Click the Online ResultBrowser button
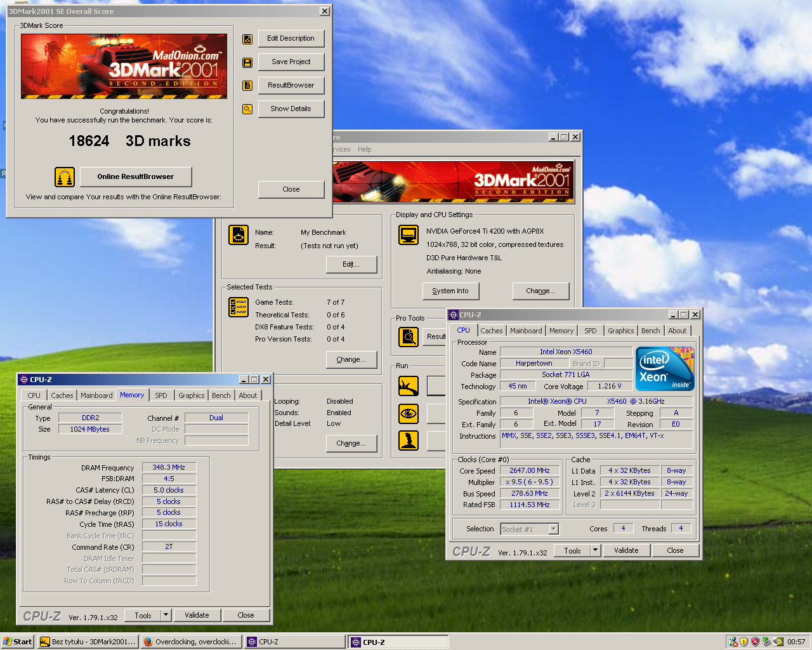The image size is (812, 650). 136,176
